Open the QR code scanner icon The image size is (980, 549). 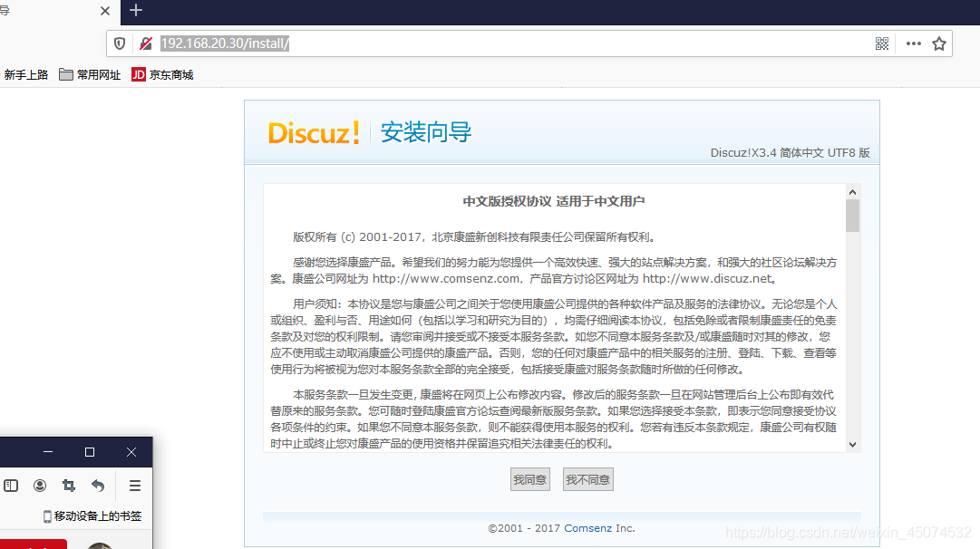tap(881, 43)
